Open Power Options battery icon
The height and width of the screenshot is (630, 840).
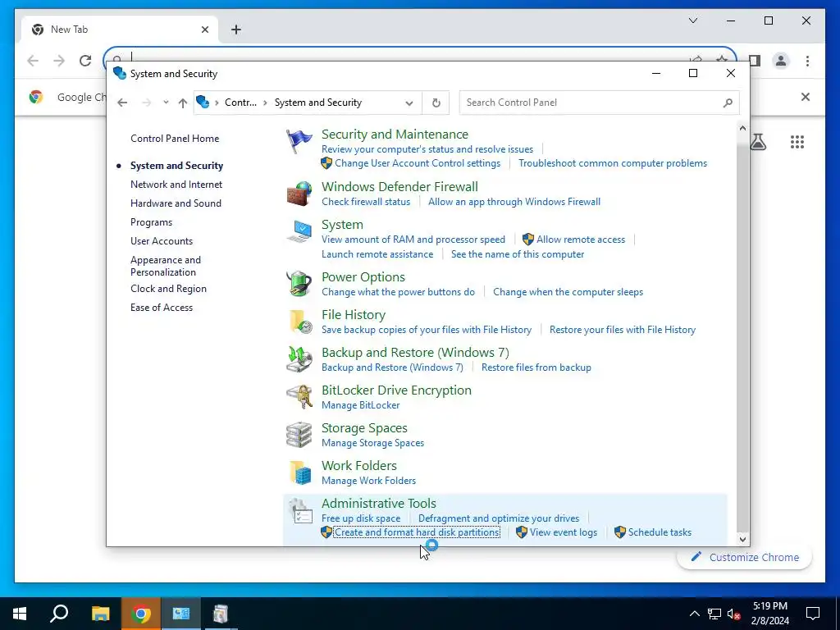[299, 283]
